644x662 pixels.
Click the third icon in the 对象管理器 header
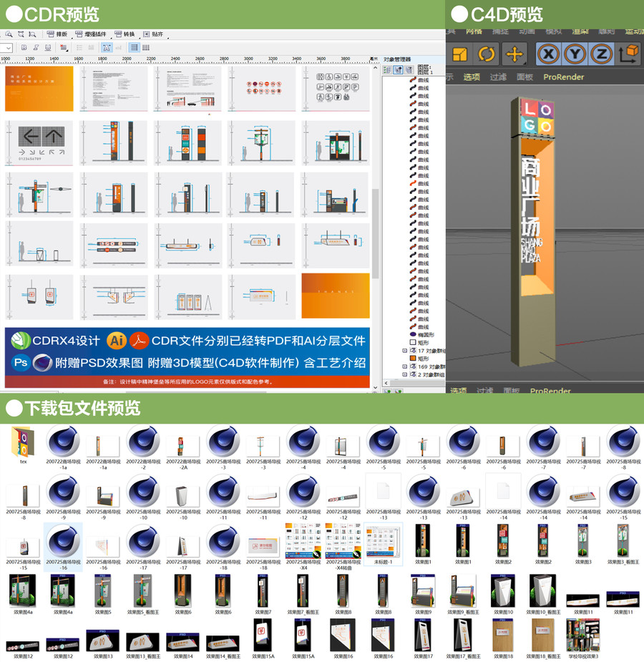[x=409, y=70]
